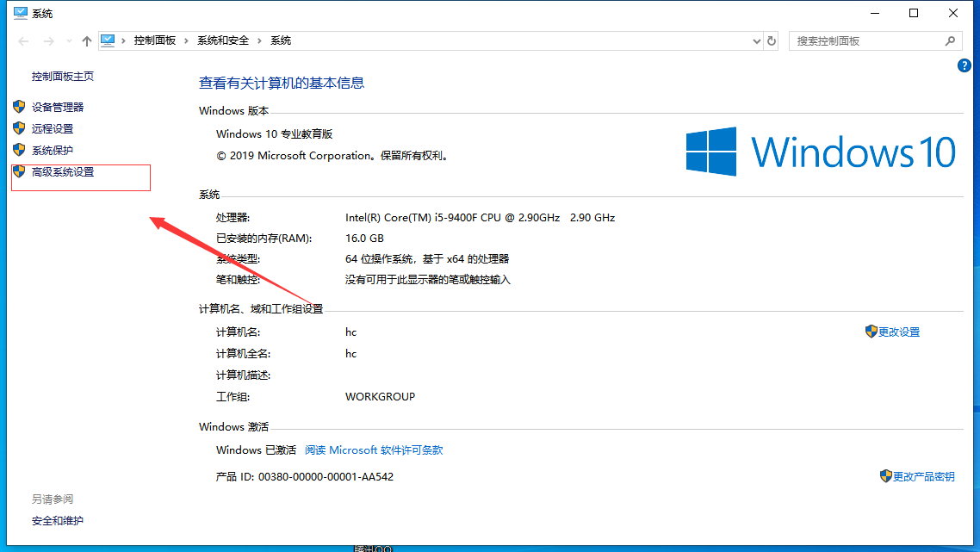Open 系统保护 from sidebar
980x552 pixels.
pyautogui.click(x=53, y=151)
